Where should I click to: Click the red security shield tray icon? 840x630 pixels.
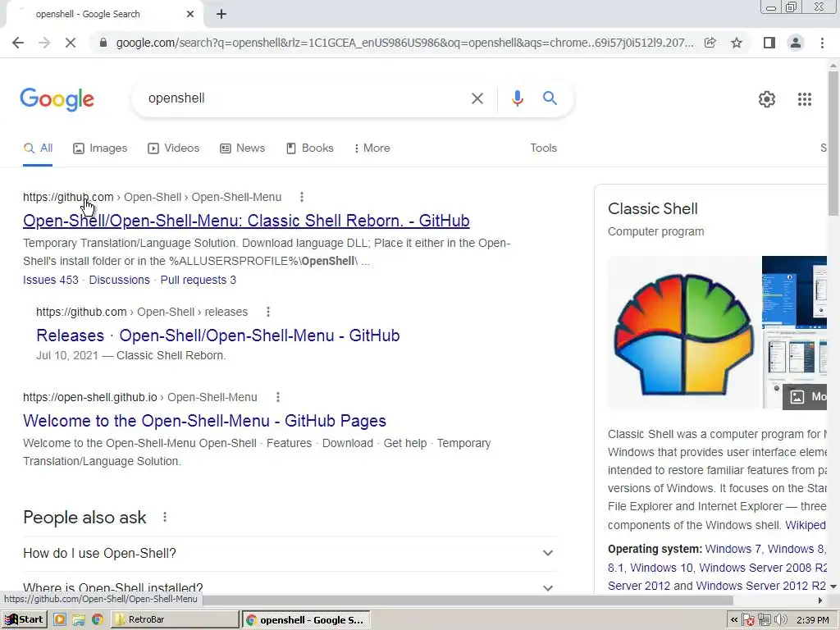click(x=748, y=620)
